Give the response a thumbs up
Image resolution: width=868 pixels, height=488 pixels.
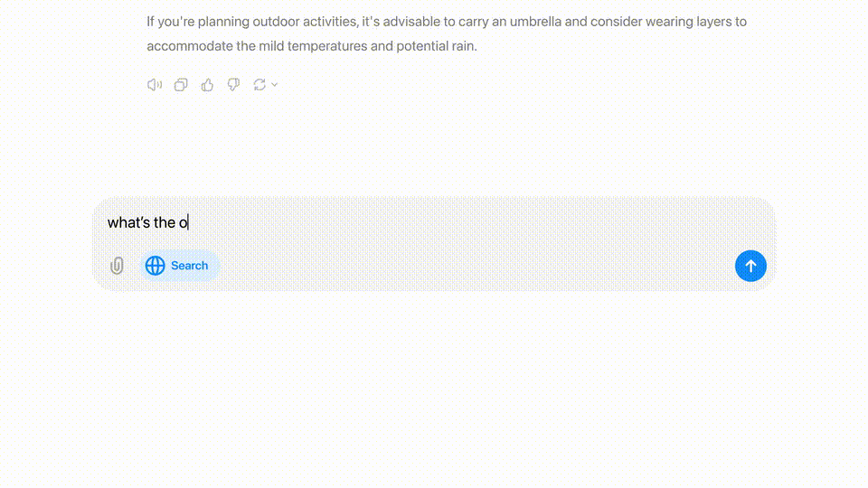pyautogui.click(x=207, y=85)
